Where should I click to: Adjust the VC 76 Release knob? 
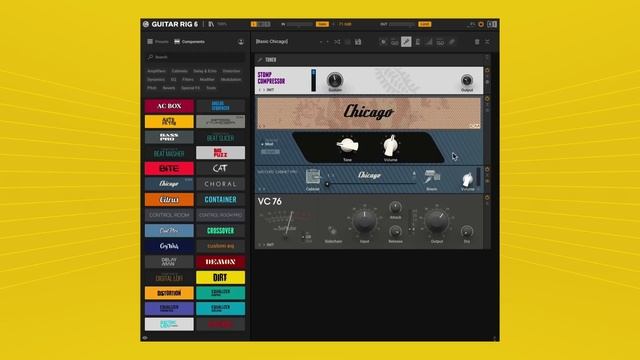395,232
